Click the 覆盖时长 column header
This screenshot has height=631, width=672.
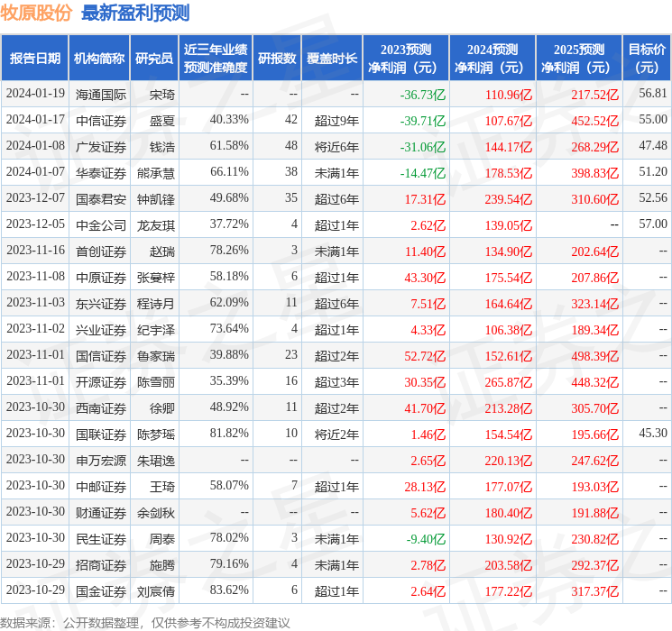pos(332,59)
